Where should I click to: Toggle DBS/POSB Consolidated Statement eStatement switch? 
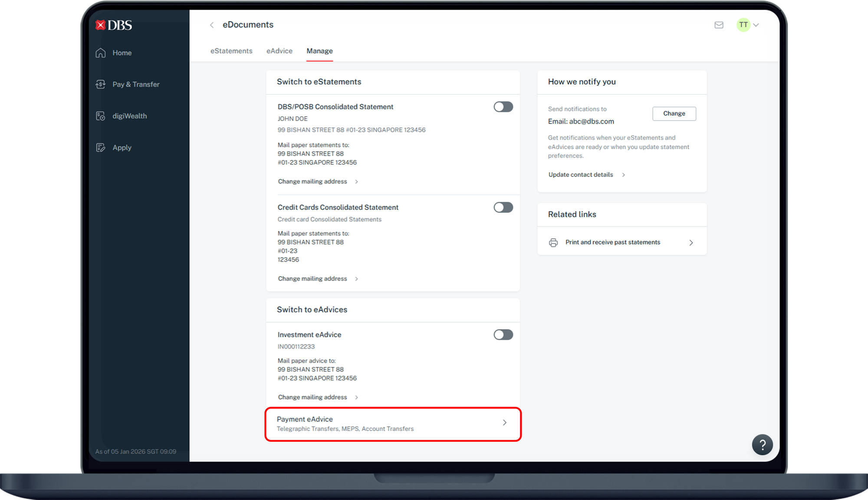coord(503,107)
